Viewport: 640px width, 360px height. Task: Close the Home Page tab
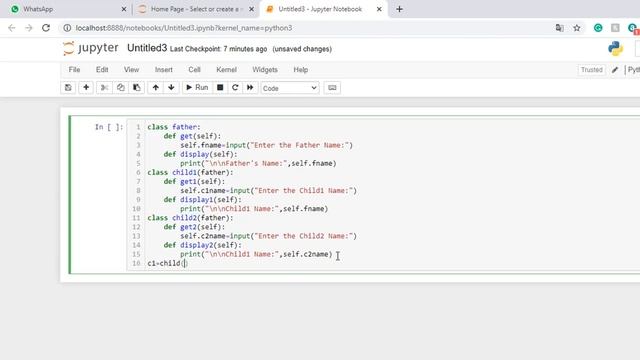pyautogui.click(x=251, y=9)
